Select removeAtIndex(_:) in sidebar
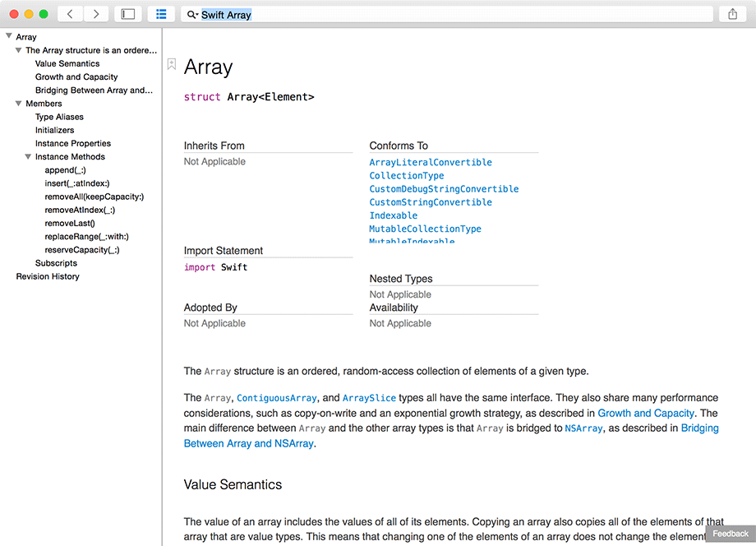756x546 pixels. pos(80,210)
